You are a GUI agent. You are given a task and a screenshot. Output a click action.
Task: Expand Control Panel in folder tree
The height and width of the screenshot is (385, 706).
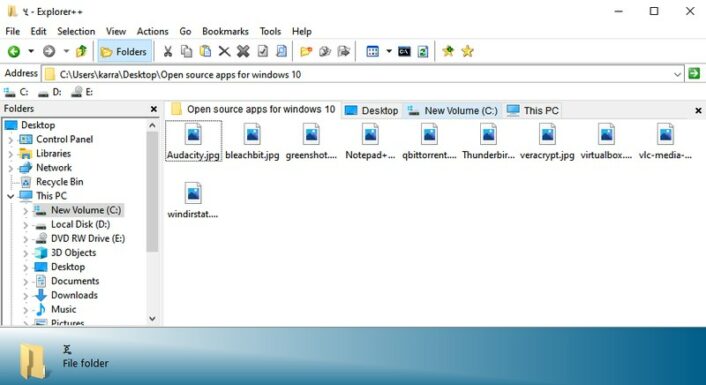(10, 140)
